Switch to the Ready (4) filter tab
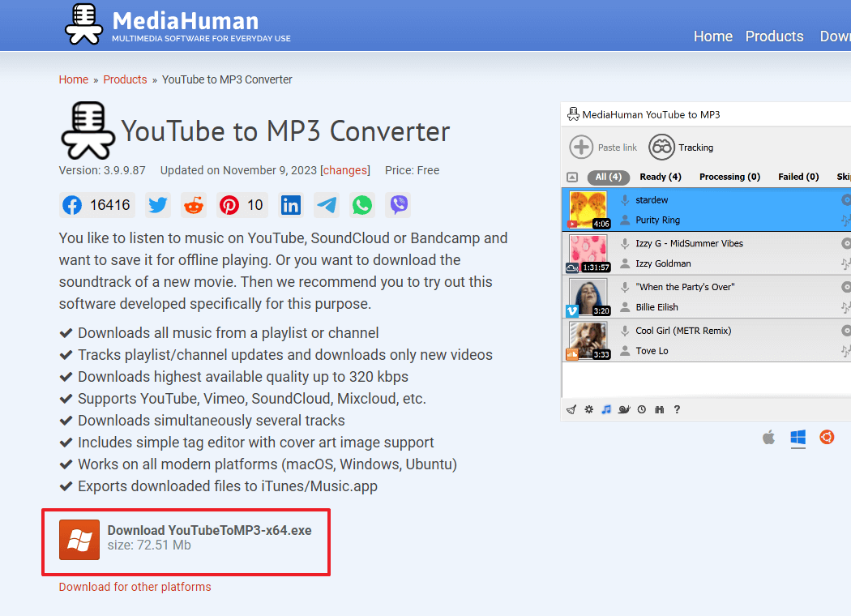851x616 pixels. [660, 177]
